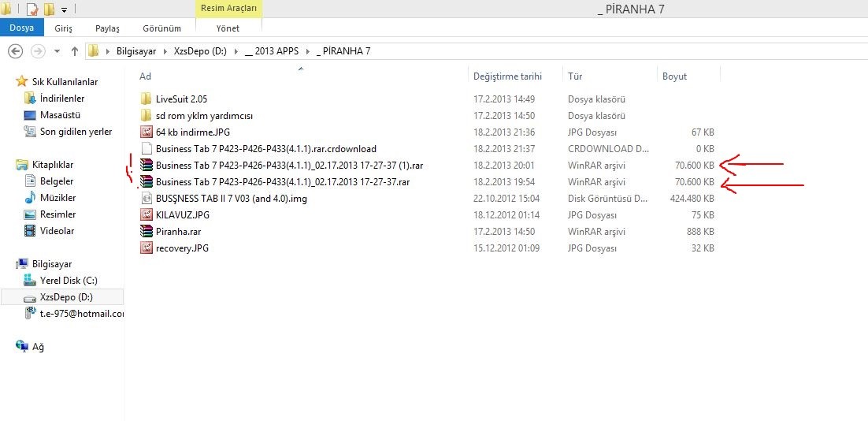Click WinRAR icon of the (1).rar file
The width and height of the screenshot is (868, 421).
click(x=147, y=165)
